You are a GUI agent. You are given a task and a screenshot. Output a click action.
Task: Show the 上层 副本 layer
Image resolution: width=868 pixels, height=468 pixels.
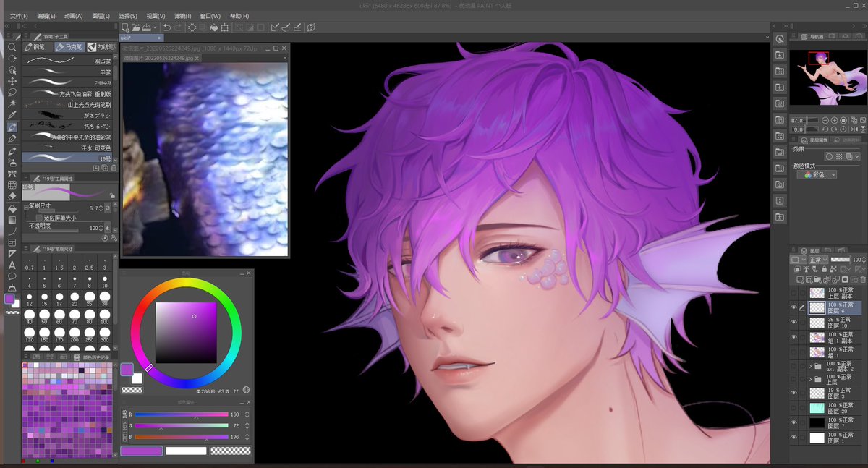tap(793, 293)
